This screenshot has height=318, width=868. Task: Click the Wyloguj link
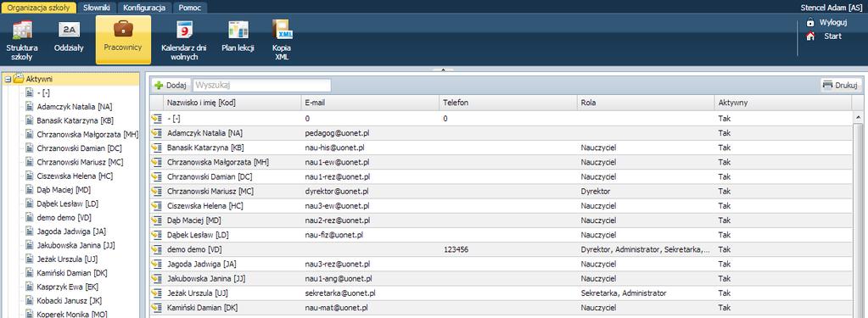(x=833, y=23)
